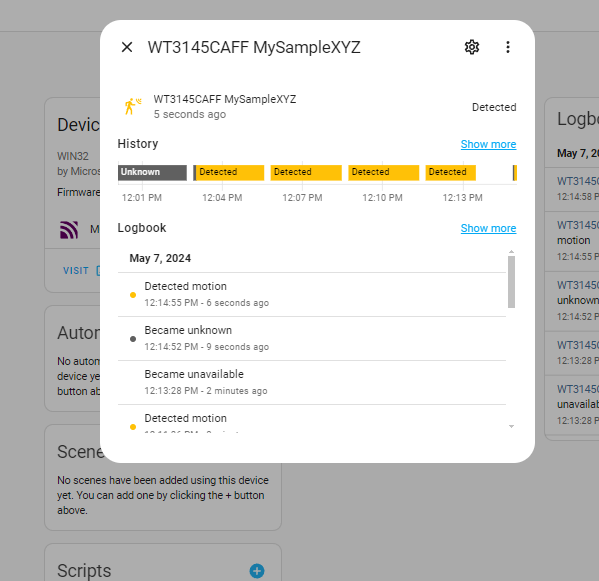Viewport: 599px width, 581px height.
Task: Click the orange dot beside first Detected motion
Action: point(133,295)
